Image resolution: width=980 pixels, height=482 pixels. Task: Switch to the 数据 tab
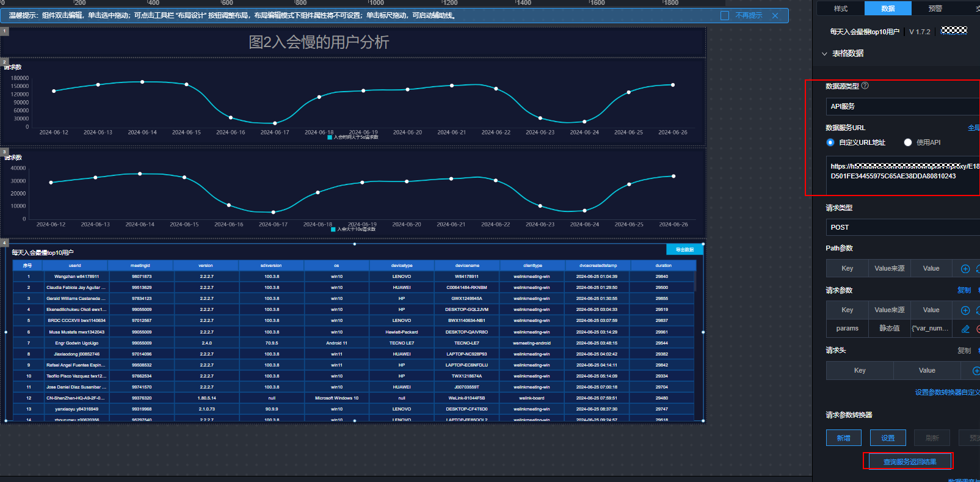point(888,9)
